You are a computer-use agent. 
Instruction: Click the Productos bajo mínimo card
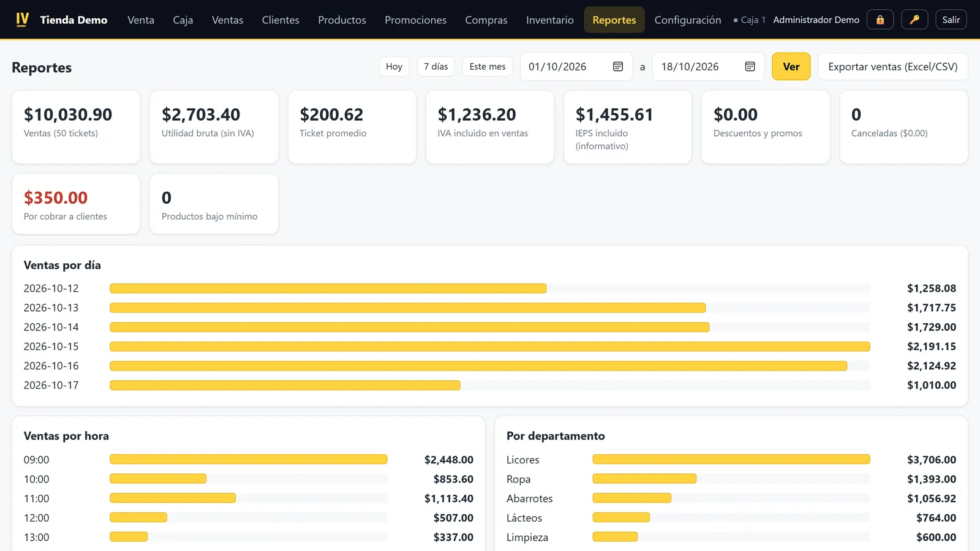[x=214, y=204]
